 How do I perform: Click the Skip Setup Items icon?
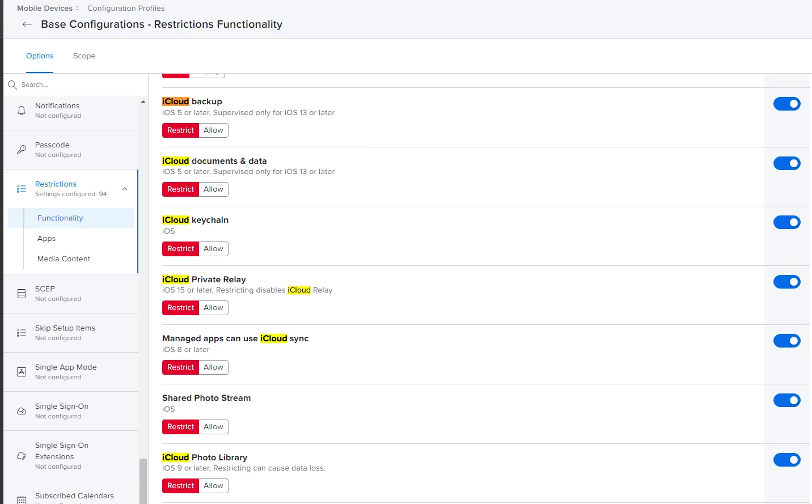tap(22, 333)
